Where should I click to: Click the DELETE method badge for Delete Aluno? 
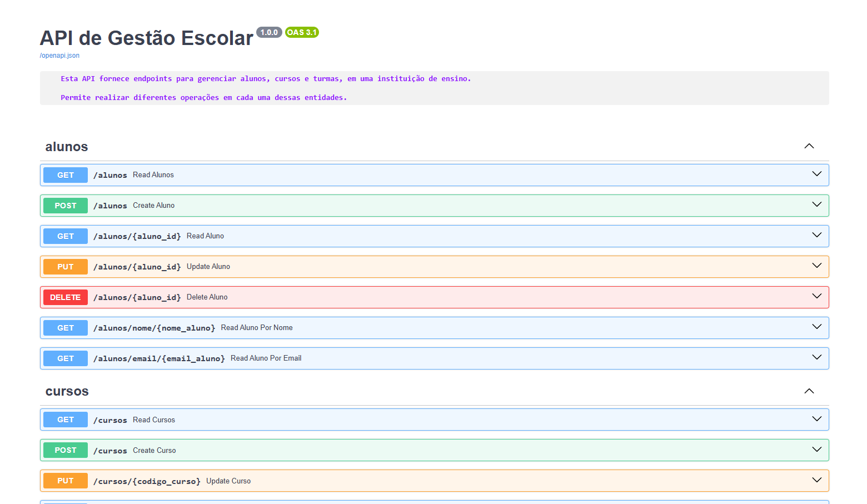pyautogui.click(x=66, y=297)
